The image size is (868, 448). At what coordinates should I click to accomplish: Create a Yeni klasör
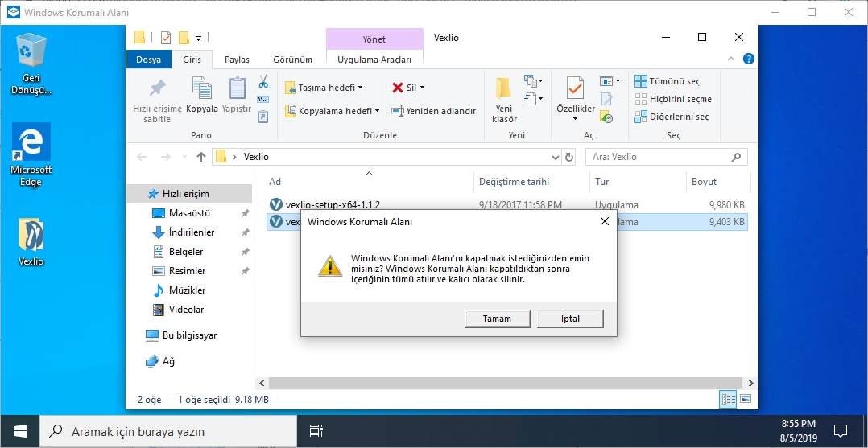pos(504,100)
